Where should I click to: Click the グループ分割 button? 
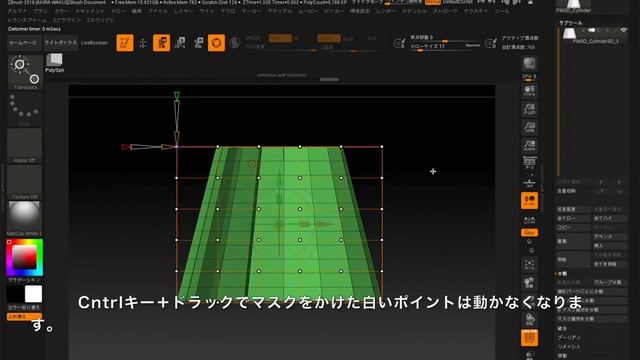(610, 282)
